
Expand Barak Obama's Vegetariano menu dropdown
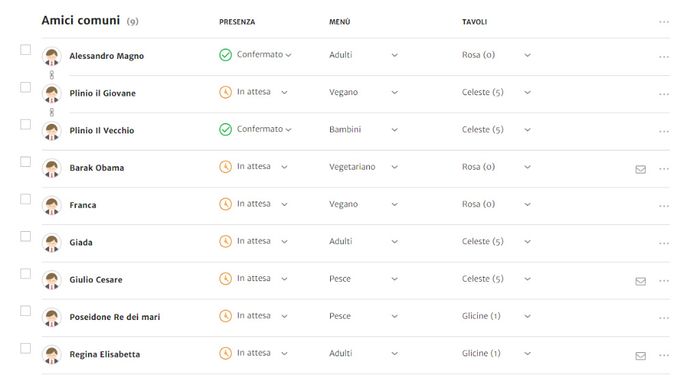(363, 167)
